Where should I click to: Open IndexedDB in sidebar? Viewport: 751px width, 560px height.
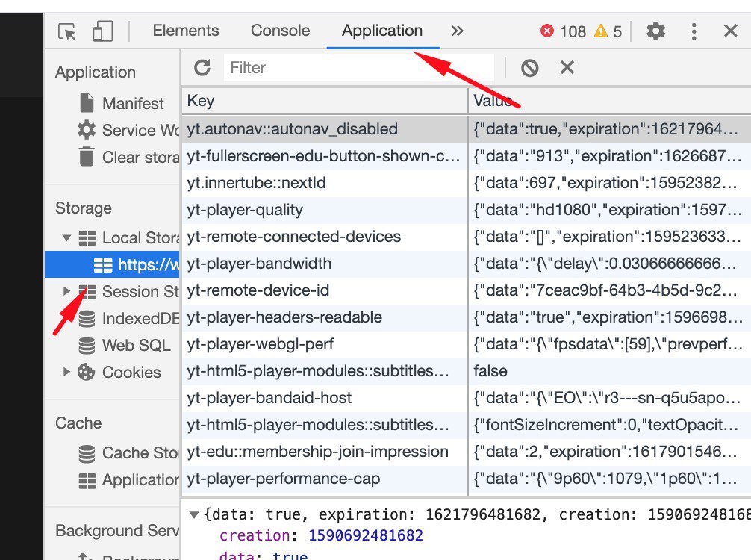pos(128,319)
